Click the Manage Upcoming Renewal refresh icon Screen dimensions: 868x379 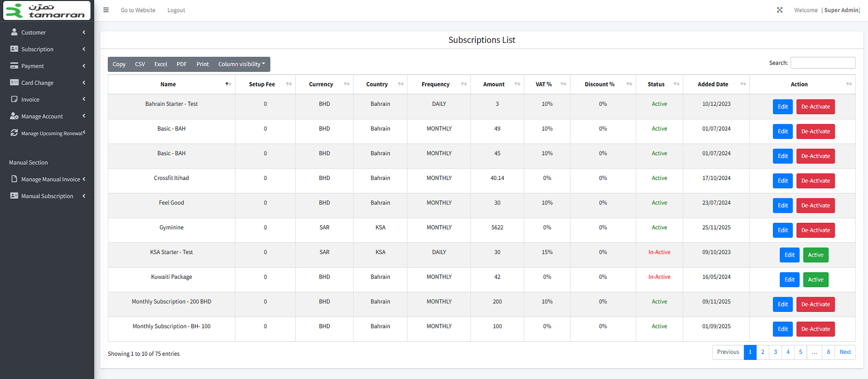[x=14, y=133]
